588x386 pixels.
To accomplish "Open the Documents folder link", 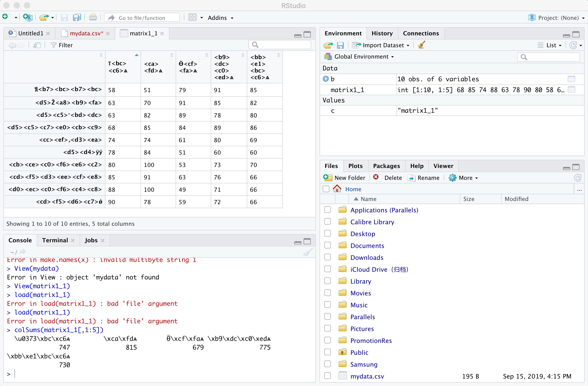I will click(x=367, y=246).
